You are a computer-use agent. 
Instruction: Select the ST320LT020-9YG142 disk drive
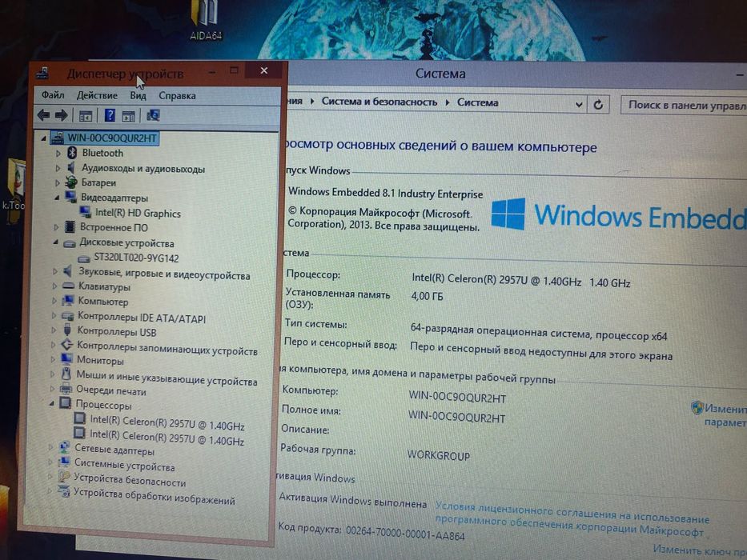[136, 258]
